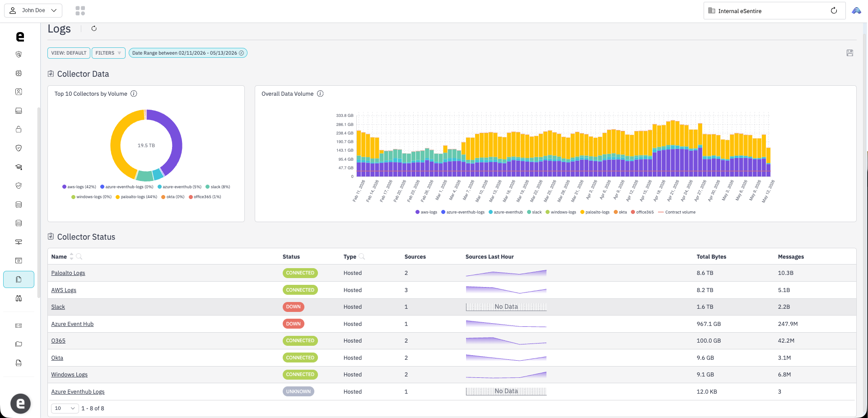Toggle azure-eventhub-logs series in bar chart legend
Viewport: 868px width, 418px height.
coord(463,212)
